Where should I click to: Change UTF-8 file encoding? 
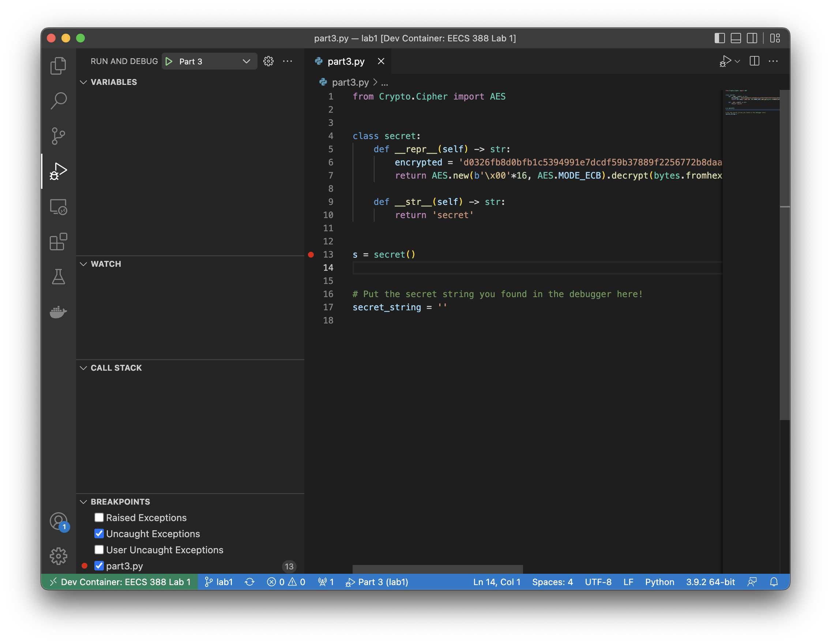[598, 582]
